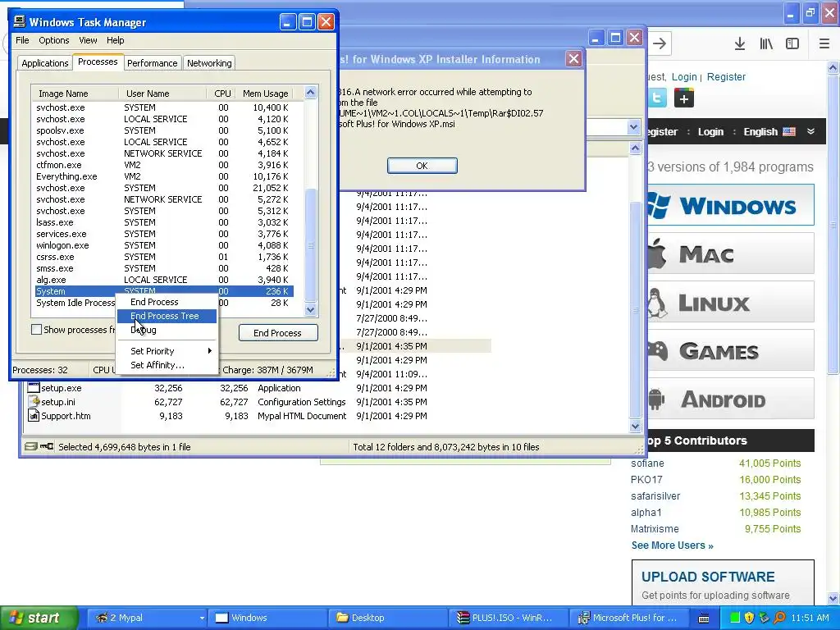Click the Twitter share icon
Viewport: 840px width, 630px height.
click(657, 98)
